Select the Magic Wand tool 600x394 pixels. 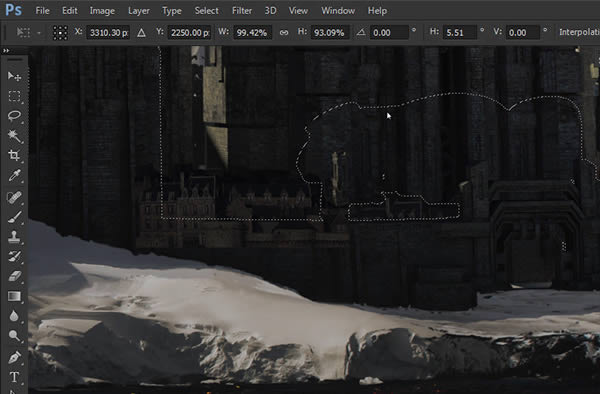[14, 136]
